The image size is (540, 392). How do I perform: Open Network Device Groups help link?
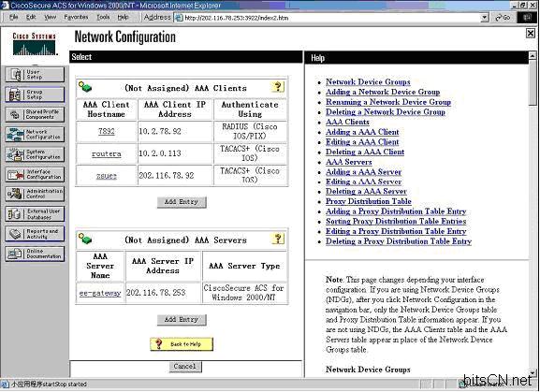point(368,82)
